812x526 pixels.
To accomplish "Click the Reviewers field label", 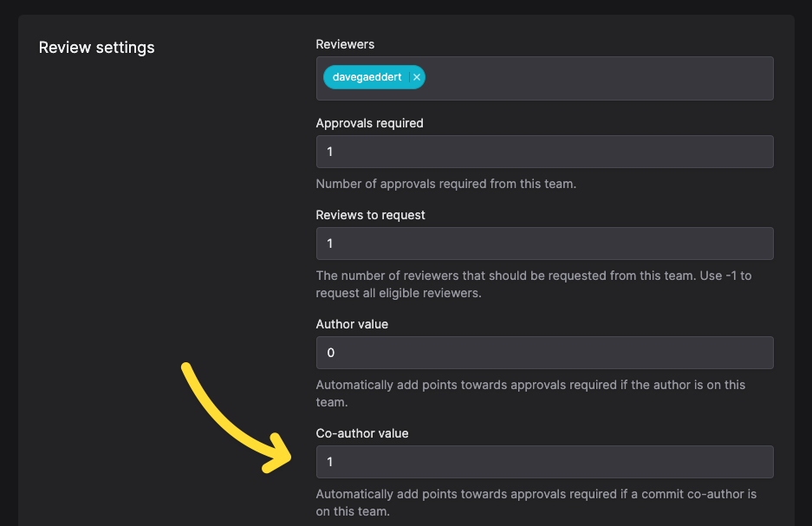I will [x=345, y=44].
